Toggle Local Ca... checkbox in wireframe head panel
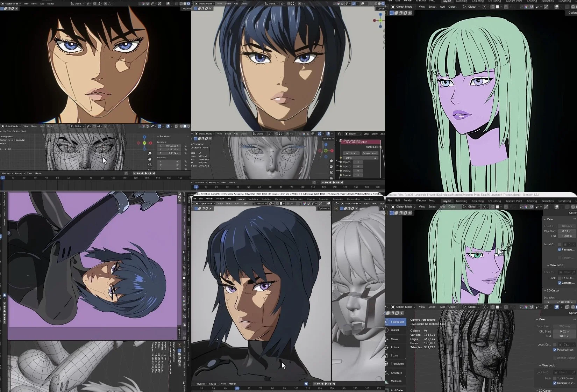 pos(555,344)
